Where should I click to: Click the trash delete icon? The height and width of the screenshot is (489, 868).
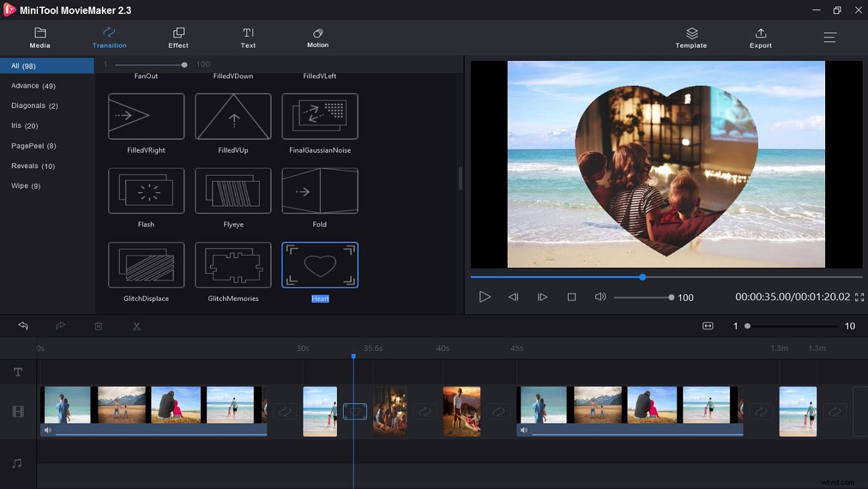pos(98,326)
